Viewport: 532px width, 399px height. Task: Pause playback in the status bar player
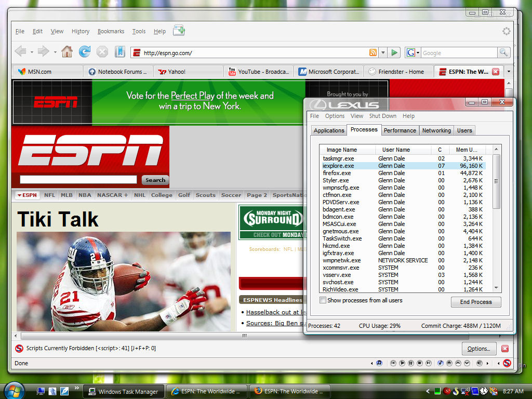411,363
